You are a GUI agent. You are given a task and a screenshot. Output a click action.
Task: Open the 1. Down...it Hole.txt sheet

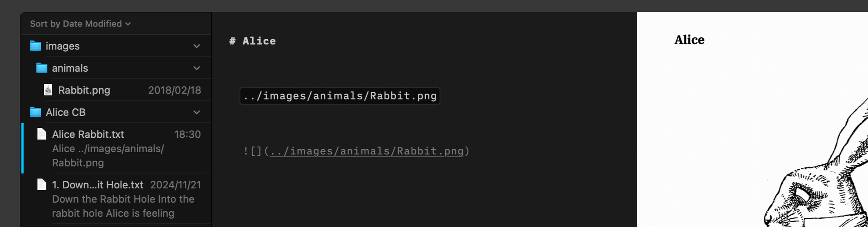(117, 199)
